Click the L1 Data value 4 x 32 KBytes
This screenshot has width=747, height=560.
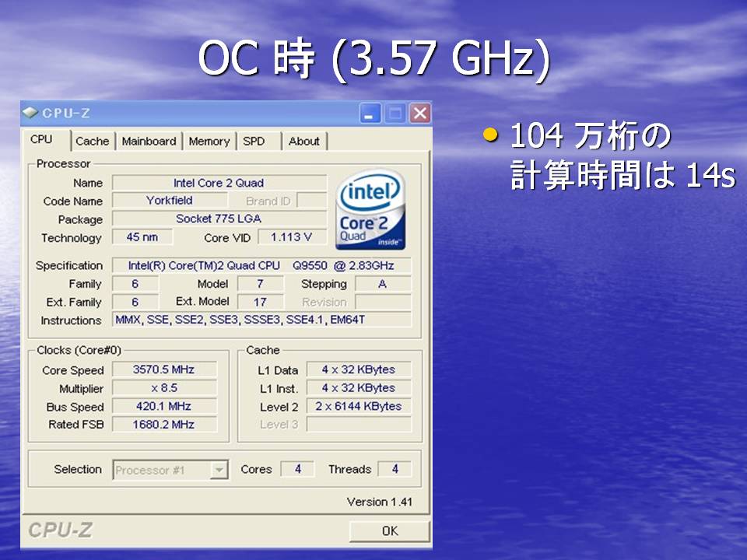(358, 369)
